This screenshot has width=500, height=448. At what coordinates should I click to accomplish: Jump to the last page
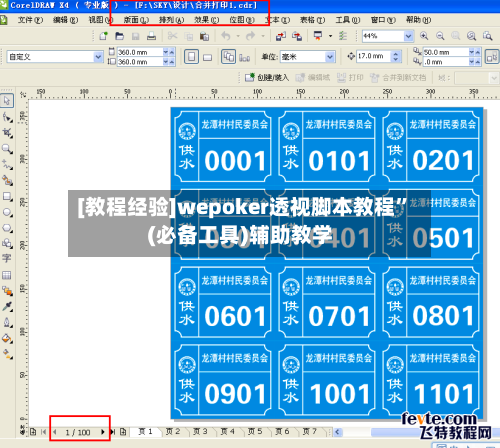pos(113,432)
